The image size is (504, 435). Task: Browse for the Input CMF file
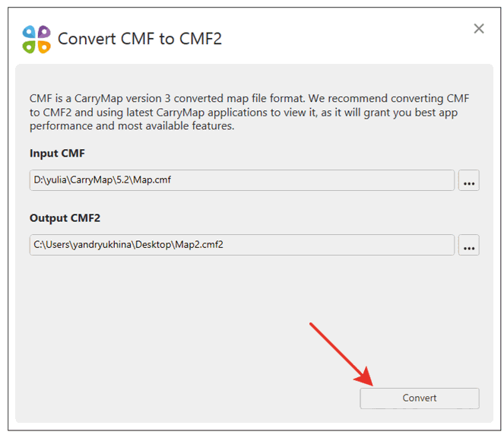click(x=469, y=181)
